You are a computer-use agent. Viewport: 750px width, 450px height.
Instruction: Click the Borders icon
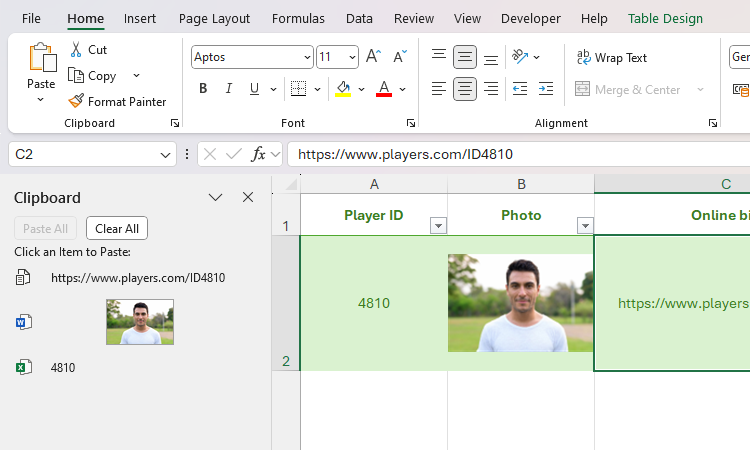click(x=298, y=89)
